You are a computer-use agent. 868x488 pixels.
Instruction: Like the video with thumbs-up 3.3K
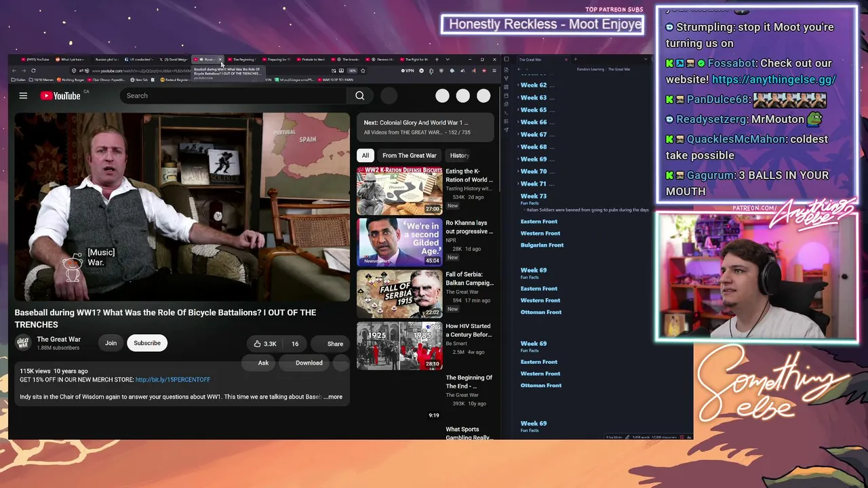coord(265,344)
